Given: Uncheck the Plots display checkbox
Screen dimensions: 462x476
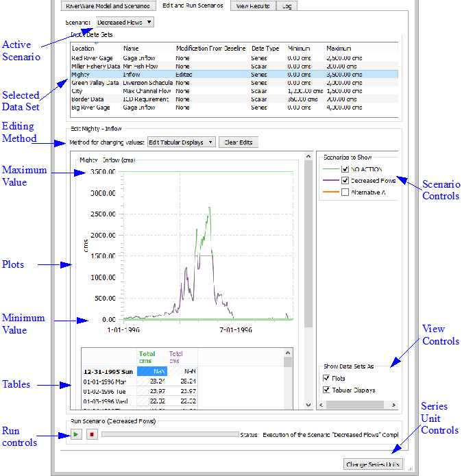Looking at the screenshot, I should pos(326,378).
